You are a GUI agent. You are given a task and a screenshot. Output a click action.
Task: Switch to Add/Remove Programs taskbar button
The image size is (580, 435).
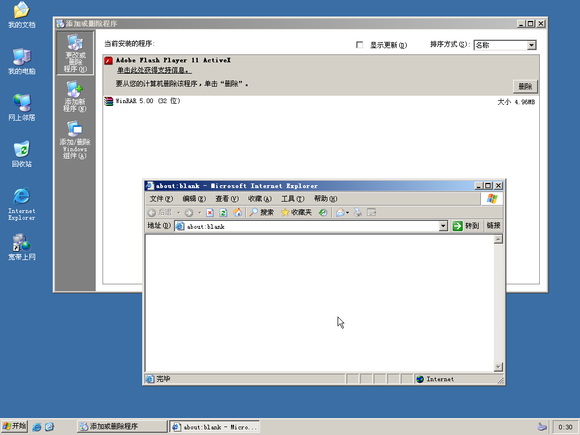click(x=122, y=426)
